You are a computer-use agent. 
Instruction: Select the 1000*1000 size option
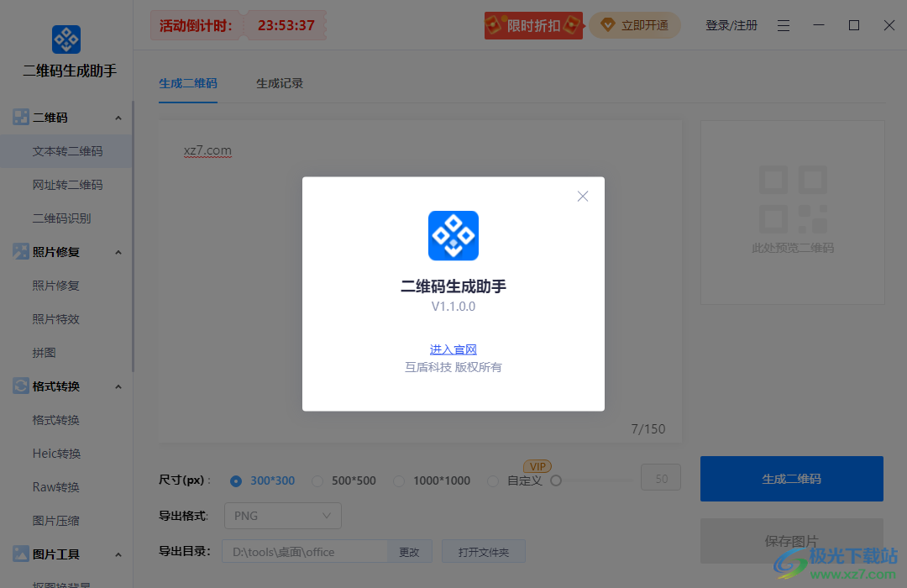[x=398, y=480]
